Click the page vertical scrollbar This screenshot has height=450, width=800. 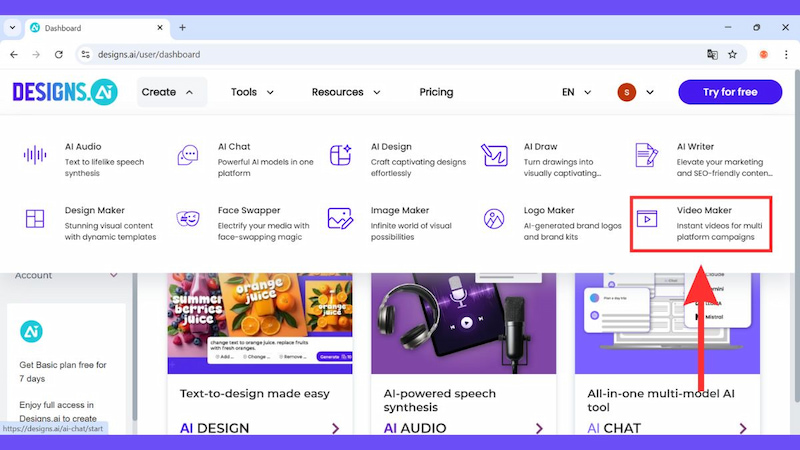point(796,235)
